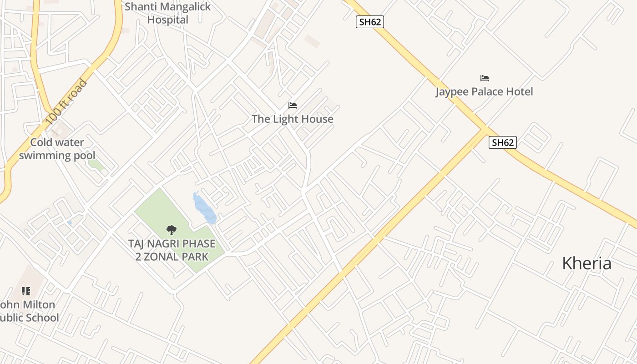Click the TAJ NAGRI PHASE 2 ZONAL PARK label

(172, 250)
